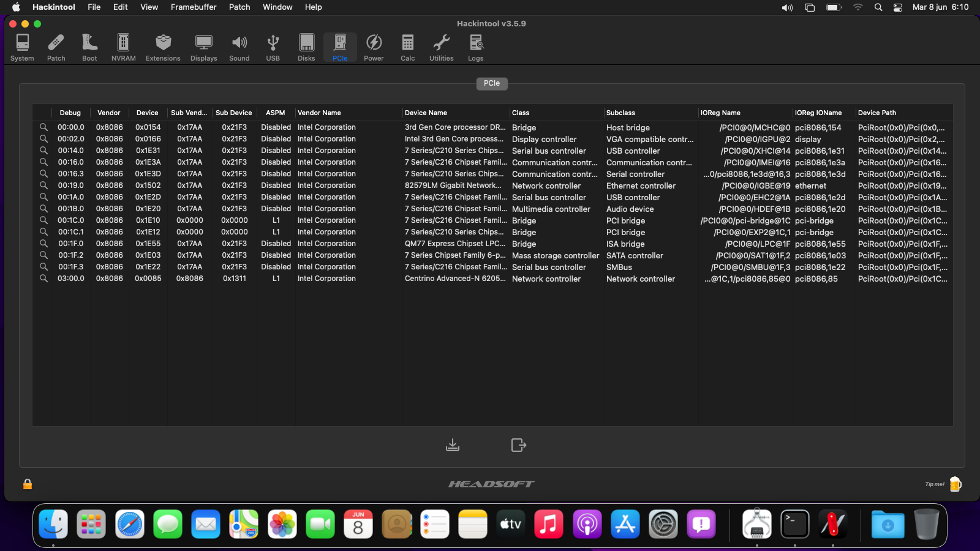Click magnifier icon for device 00:14.0
980x551 pixels.
(43, 151)
